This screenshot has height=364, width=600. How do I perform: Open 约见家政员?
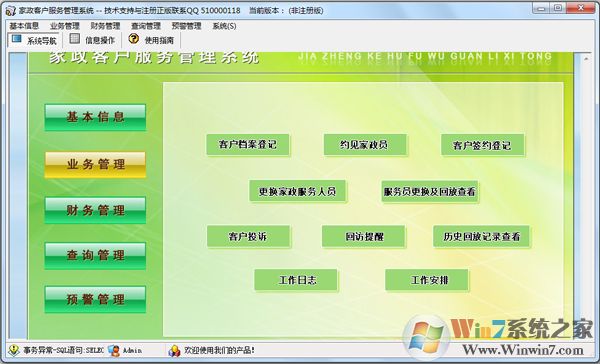(365, 145)
